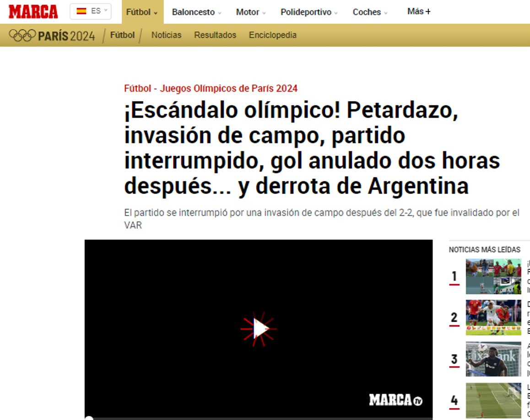This screenshot has width=530, height=420.
Task: Expand the Polideportivo dropdown
Action: [x=308, y=12]
